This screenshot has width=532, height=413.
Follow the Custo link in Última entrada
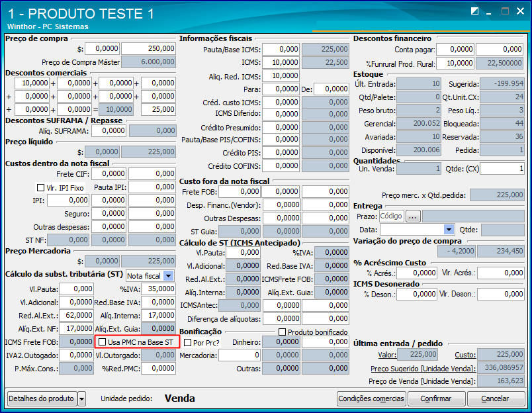(x=465, y=355)
